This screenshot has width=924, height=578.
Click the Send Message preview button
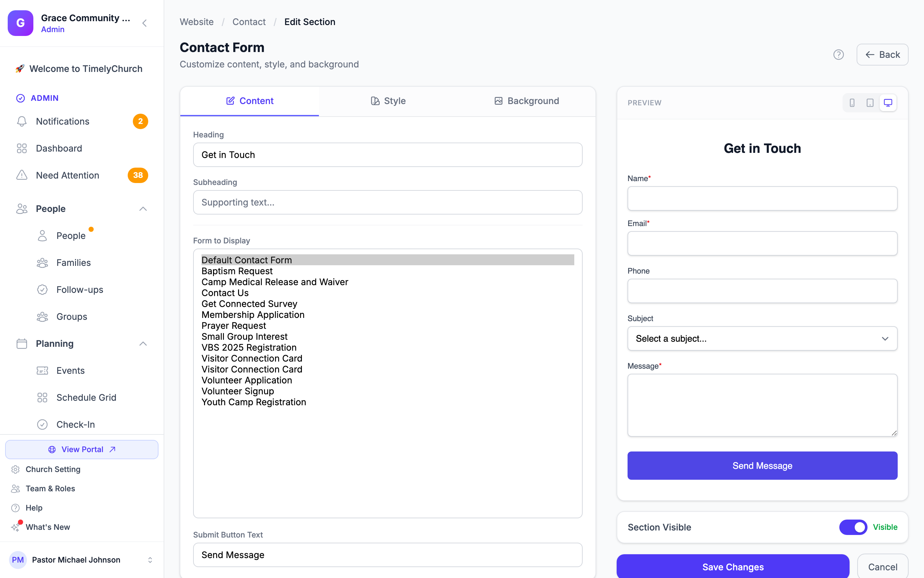tap(762, 466)
